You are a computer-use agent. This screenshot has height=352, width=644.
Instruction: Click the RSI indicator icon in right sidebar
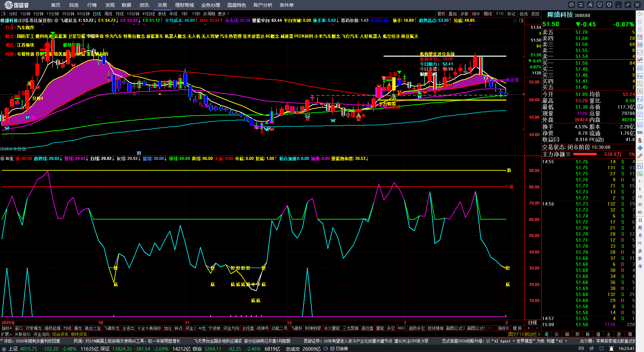pos(640,132)
